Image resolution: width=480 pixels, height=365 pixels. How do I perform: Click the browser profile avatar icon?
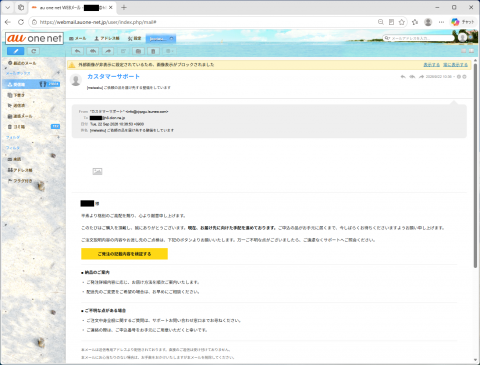tap(428, 22)
